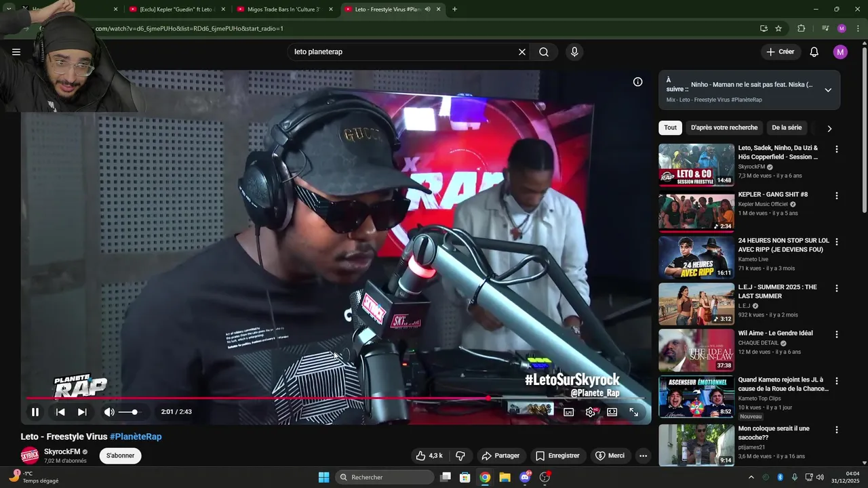Open options for 24 HEURES NON STOP video
This screenshot has height=488, width=868.
tap(836, 242)
